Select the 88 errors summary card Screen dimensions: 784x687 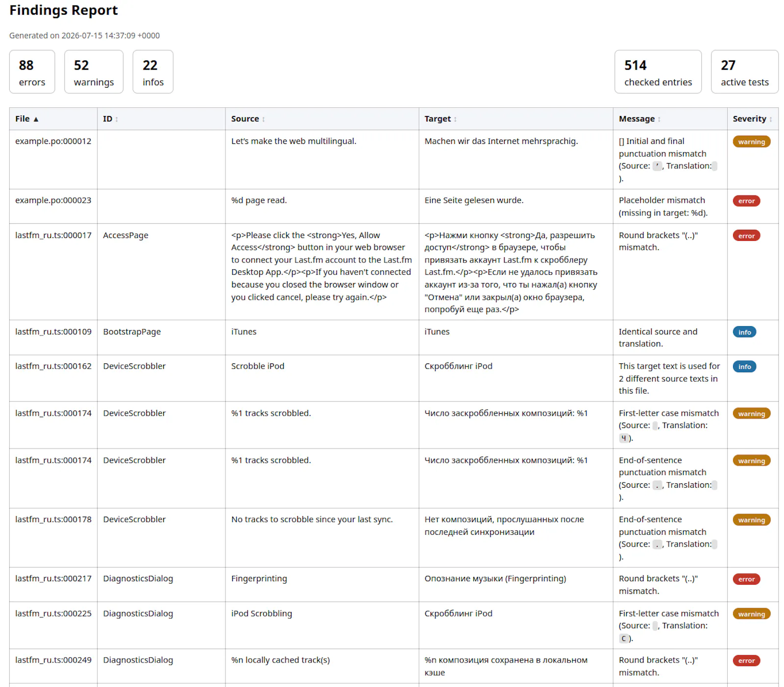point(32,71)
